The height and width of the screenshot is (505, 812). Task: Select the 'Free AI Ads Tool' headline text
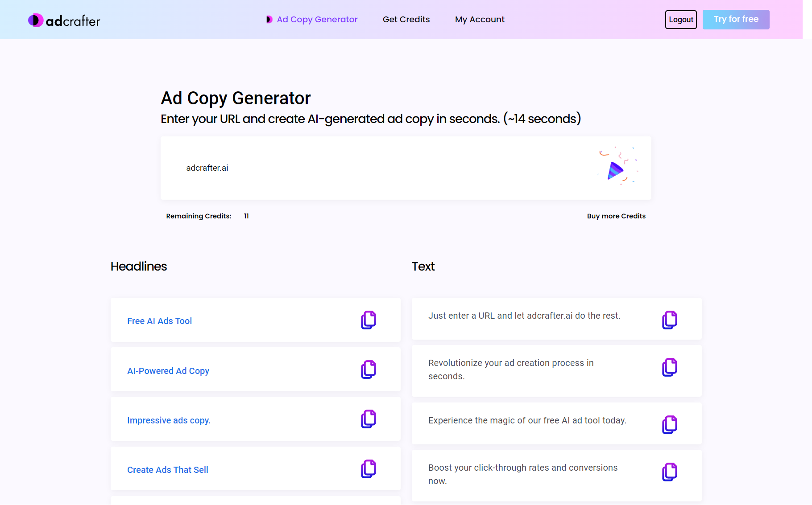159,321
